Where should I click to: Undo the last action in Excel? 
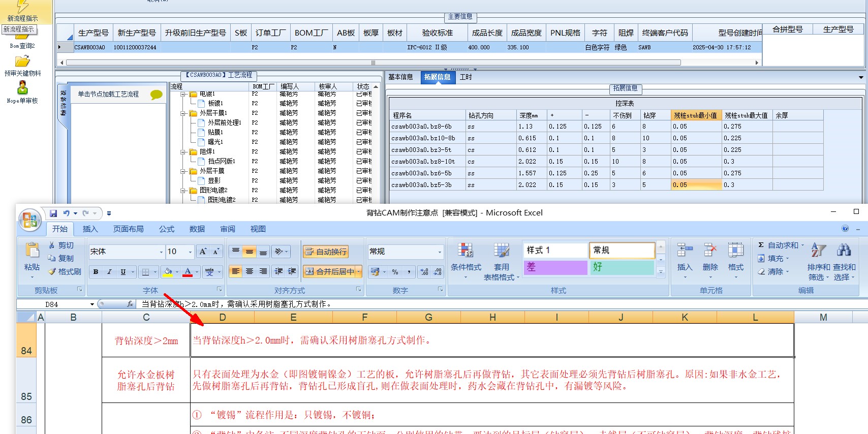tap(67, 213)
